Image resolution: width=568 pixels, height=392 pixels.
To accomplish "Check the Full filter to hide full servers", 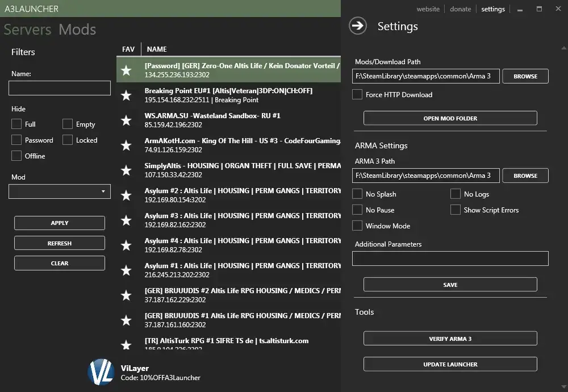I will pyautogui.click(x=16, y=124).
